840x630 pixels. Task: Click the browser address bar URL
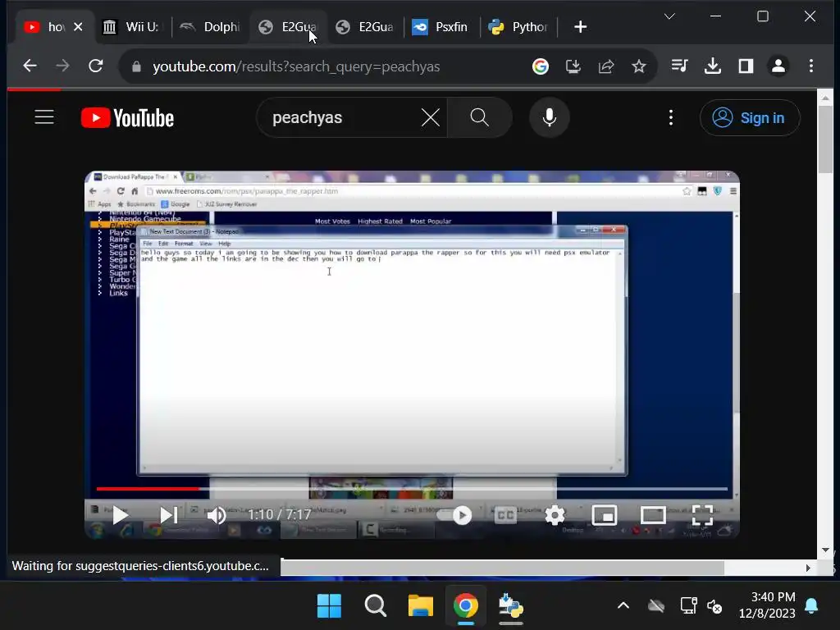point(296,66)
